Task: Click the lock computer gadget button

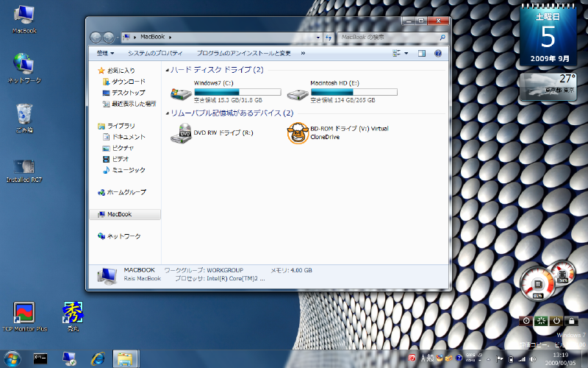Action: point(572,321)
